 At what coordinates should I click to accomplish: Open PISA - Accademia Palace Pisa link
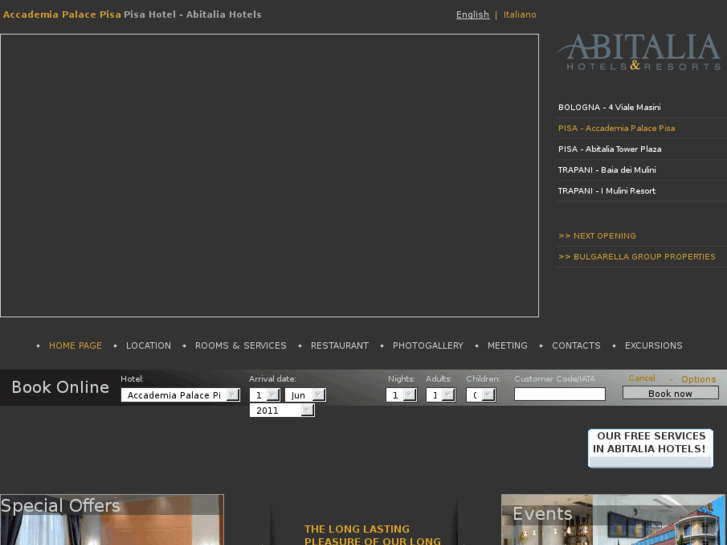(x=616, y=128)
